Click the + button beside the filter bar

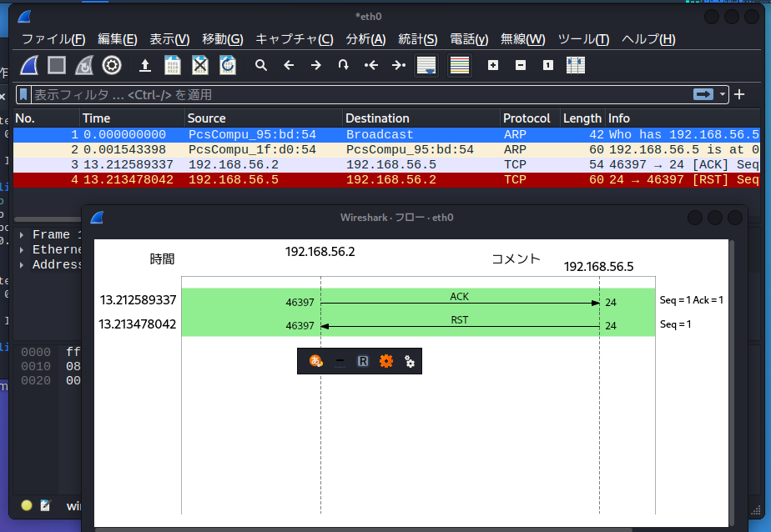(x=739, y=95)
